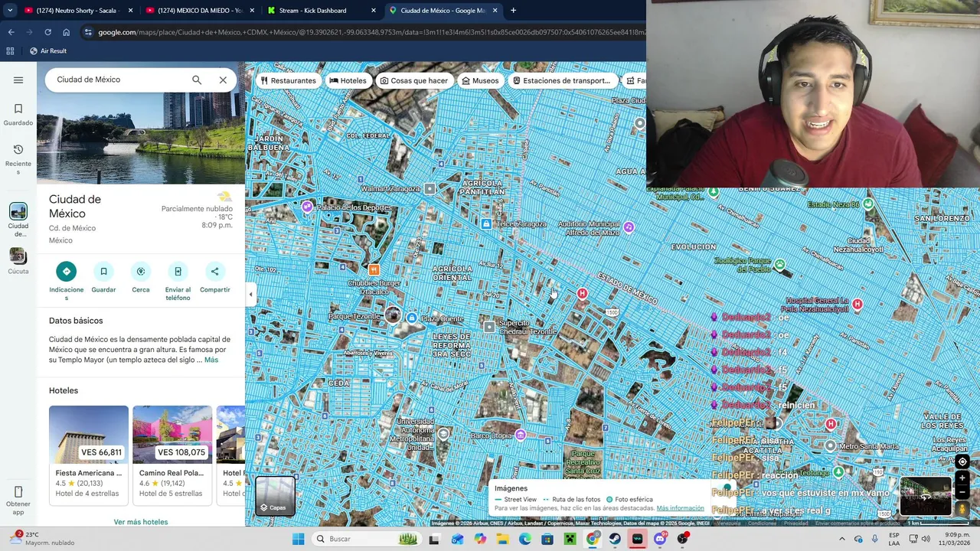Click the Estadio Neza 86 marker
This screenshot has height=551, width=980.
click(867, 204)
